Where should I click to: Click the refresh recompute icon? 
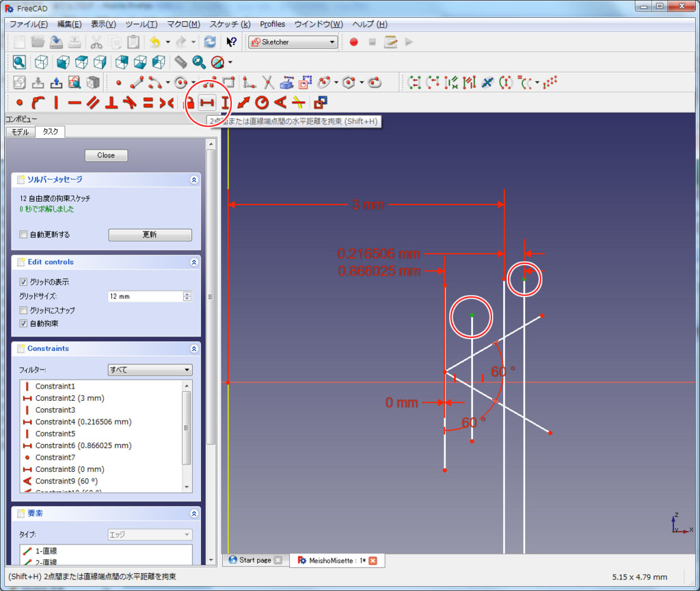(x=210, y=42)
